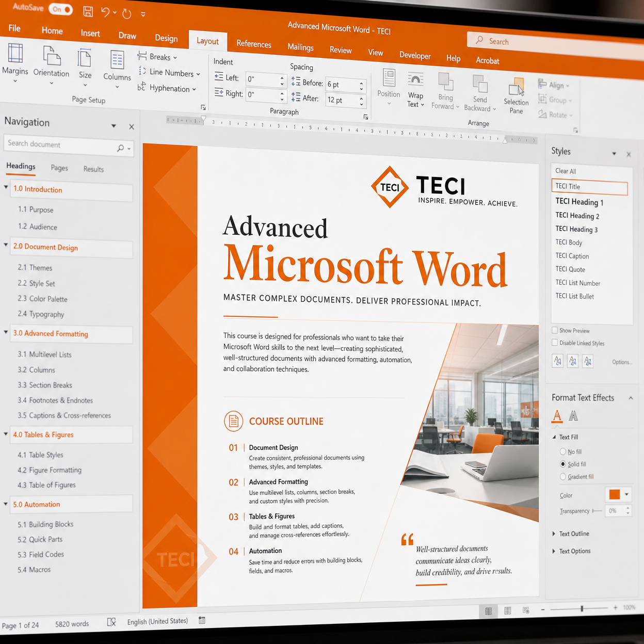The height and width of the screenshot is (644, 644).
Task: Open the Paragraph dialog launcher
Action: click(365, 117)
